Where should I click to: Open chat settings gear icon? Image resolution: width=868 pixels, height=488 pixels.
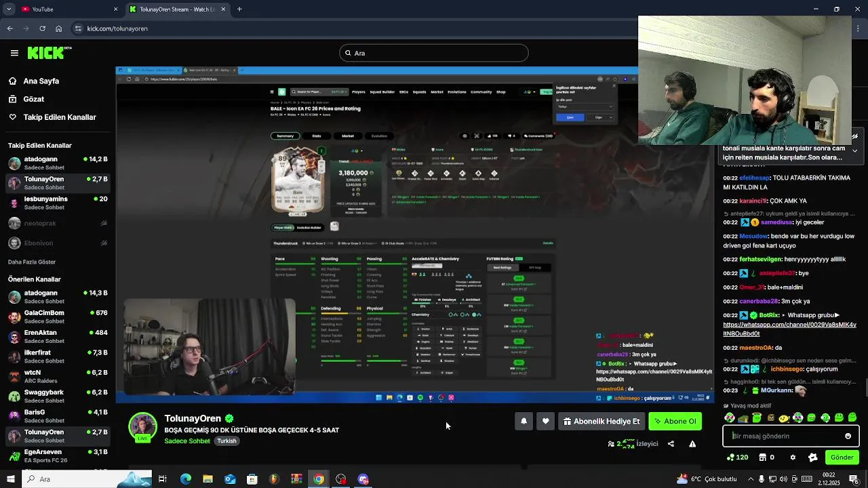(x=793, y=457)
